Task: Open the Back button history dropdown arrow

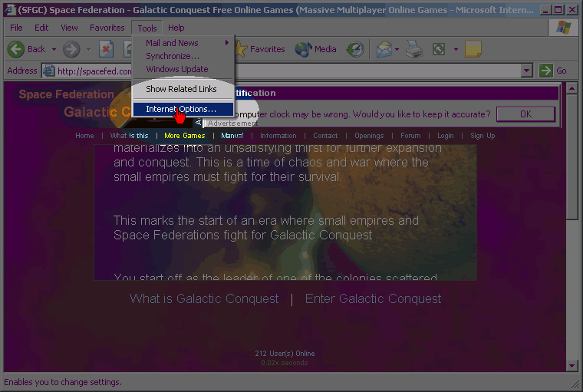Action: coord(53,49)
